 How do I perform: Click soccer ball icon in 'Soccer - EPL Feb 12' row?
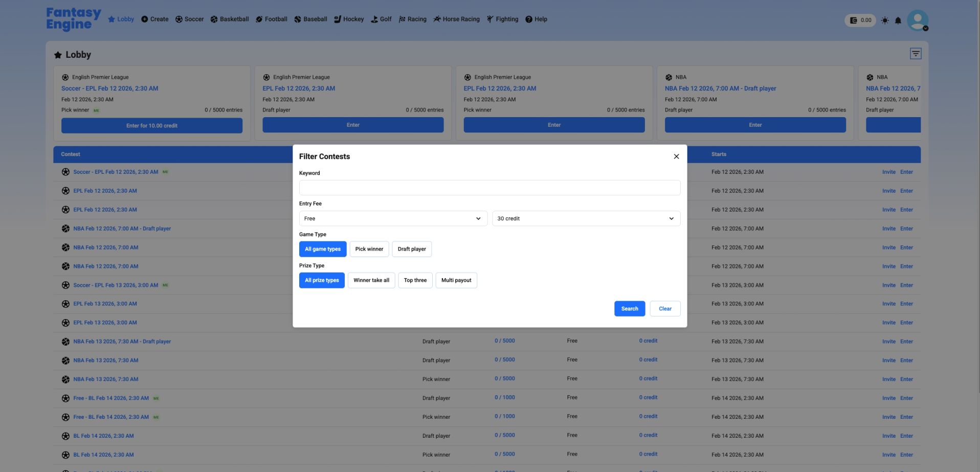click(65, 172)
